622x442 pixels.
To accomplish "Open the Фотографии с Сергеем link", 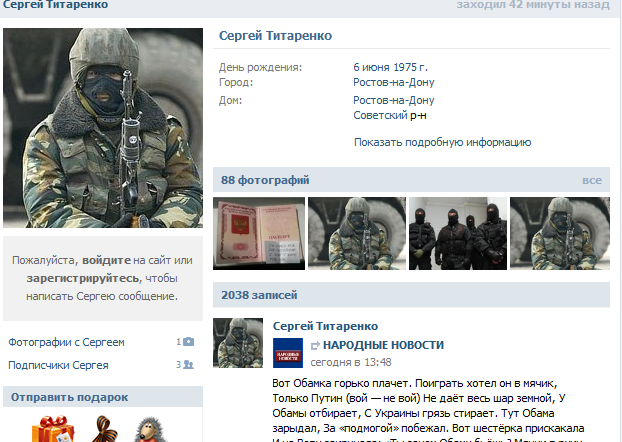I will coord(65,342).
